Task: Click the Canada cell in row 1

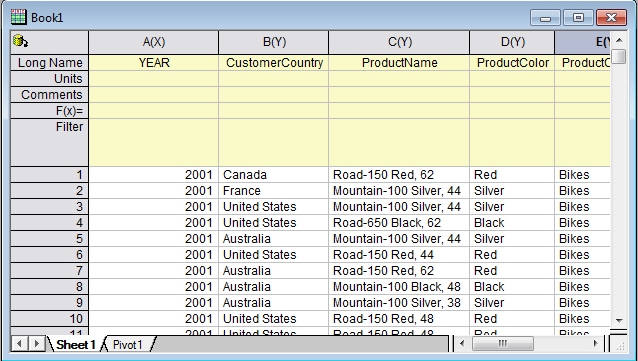Action: (273, 175)
